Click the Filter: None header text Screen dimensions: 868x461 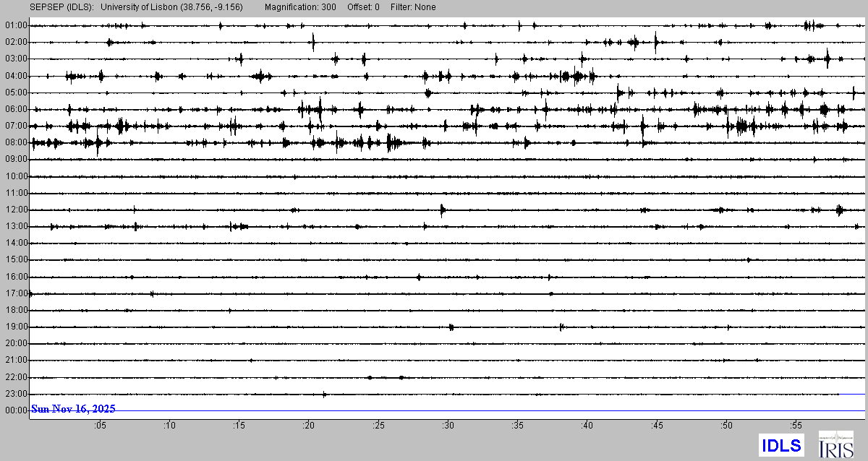412,7
